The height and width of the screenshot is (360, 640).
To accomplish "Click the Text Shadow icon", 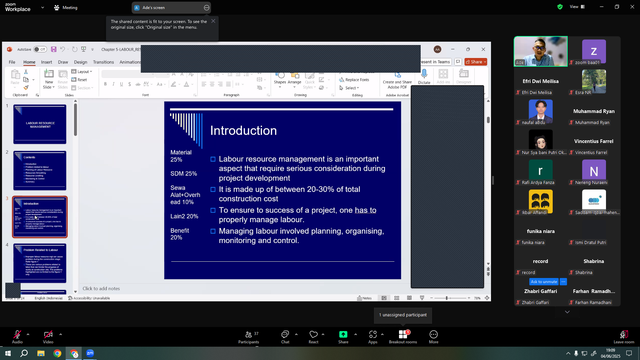I will pyautogui.click(x=129, y=84).
